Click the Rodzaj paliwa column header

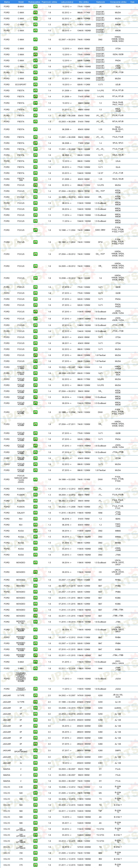34,2
